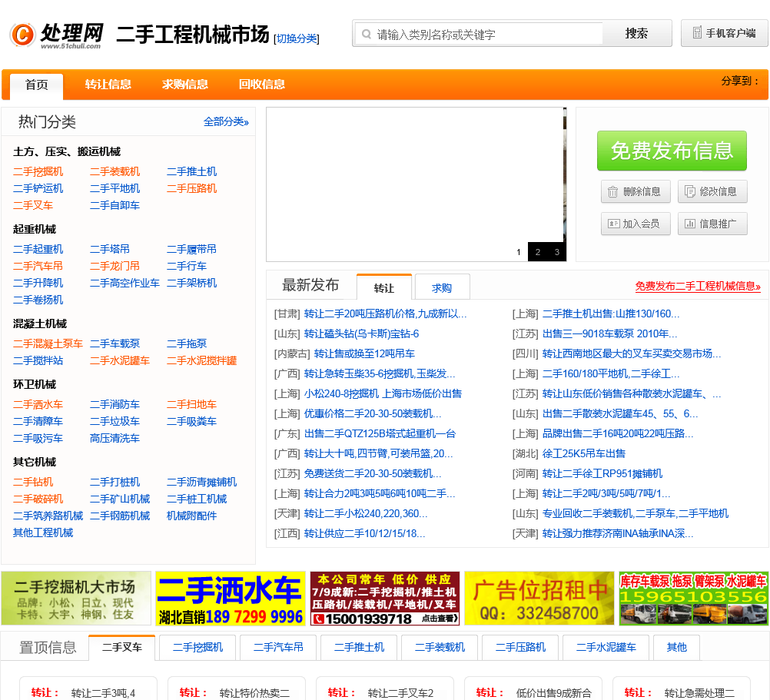
Task: Open category 二手沥青摊铺机
Action: click(x=202, y=482)
